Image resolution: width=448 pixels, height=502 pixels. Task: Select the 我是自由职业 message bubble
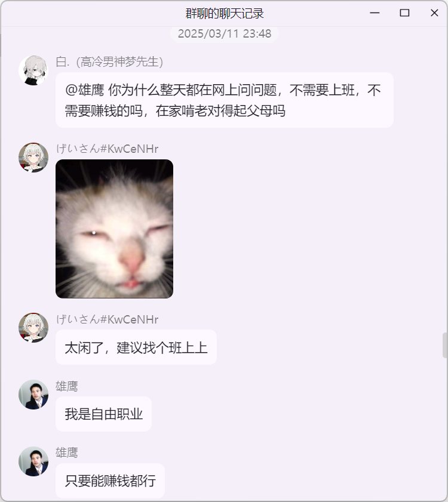(103, 414)
